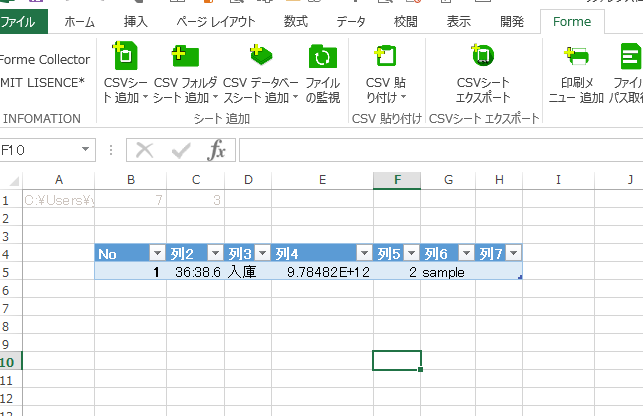Image resolution: width=643 pixels, height=416 pixels.
Task: Click the CSV database sheet add icon
Action: tap(260, 57)
